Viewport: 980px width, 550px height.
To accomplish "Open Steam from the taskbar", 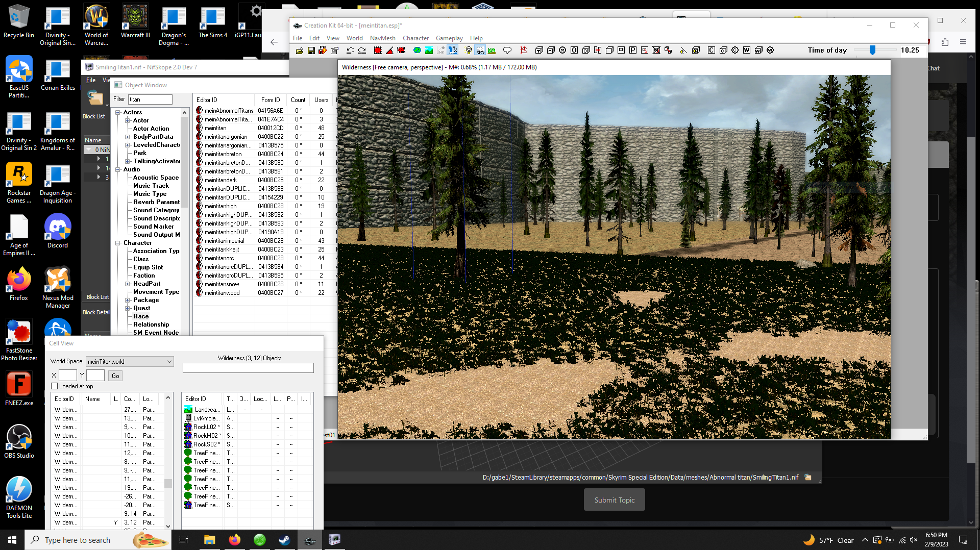I will pos(284,540).
